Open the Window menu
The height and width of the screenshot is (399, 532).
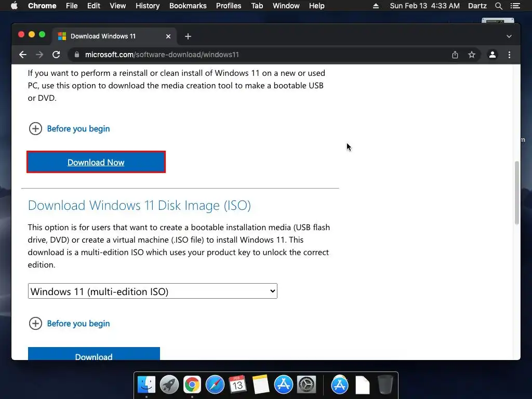(x=286, y=6)
